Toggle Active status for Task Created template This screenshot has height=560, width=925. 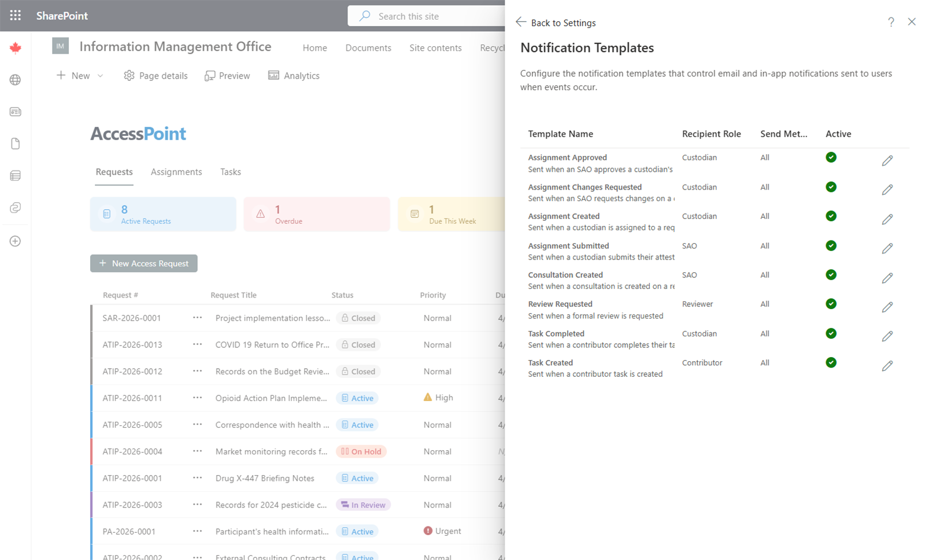click(831, 362)
